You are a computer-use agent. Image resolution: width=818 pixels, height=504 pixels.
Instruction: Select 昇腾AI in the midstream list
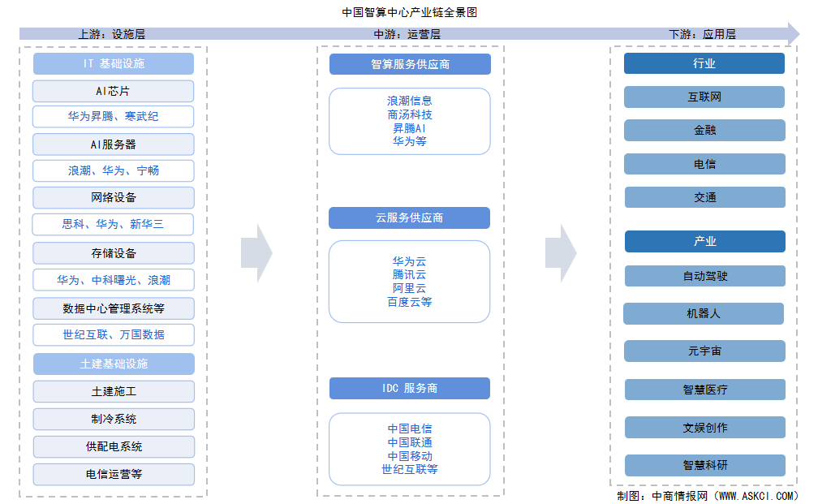(410, 128)
